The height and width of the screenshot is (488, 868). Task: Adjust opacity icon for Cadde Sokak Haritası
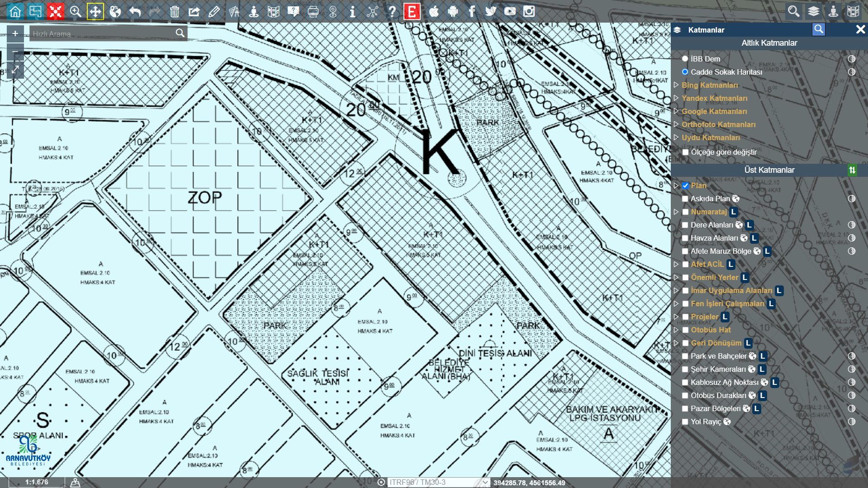click(852, 72)
